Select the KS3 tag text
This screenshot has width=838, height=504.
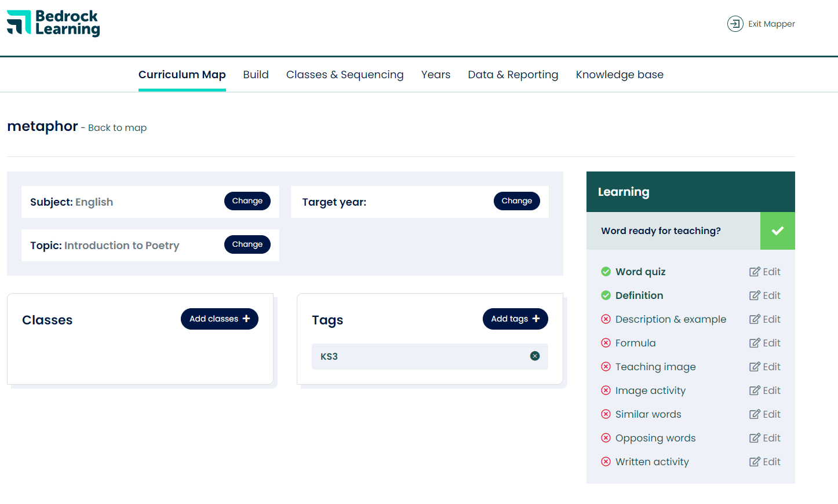pyautogui.click(x=329, y=357)
